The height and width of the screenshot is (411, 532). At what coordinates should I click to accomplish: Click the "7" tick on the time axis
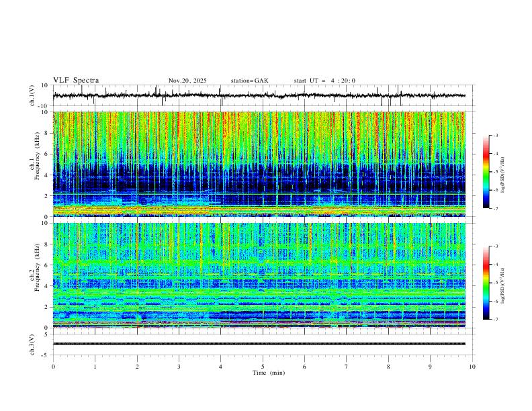tap(347, 367)
